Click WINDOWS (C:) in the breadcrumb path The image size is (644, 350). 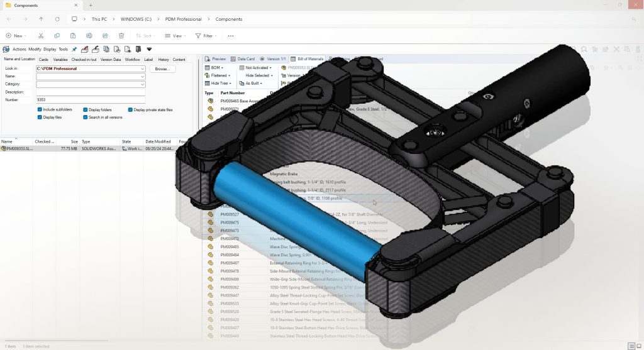pos(136,19)
